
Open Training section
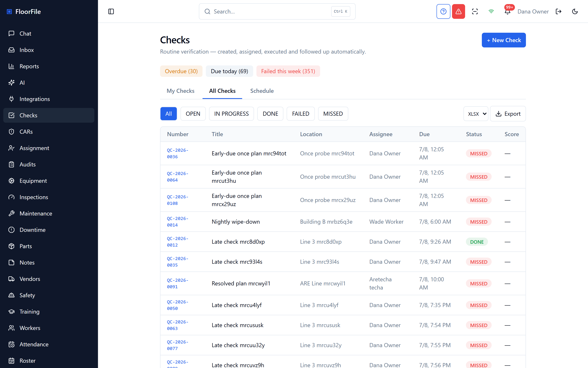coord(49,312)
